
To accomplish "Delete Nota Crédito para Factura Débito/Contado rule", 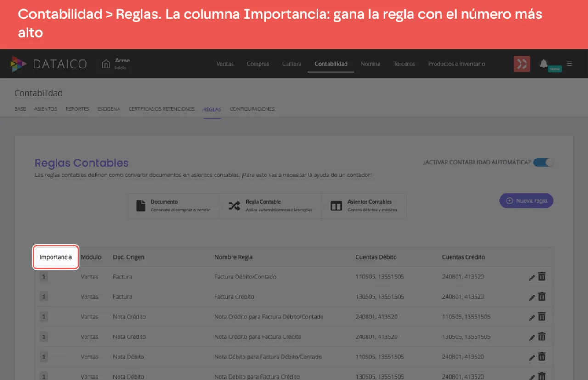I will (542, 317).
